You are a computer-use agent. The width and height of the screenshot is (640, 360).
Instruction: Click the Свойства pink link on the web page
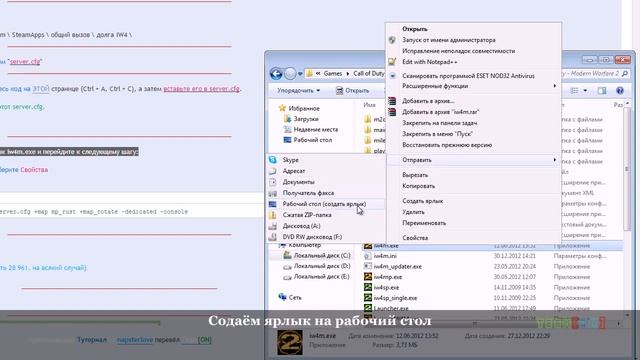[x=34, y=170]
